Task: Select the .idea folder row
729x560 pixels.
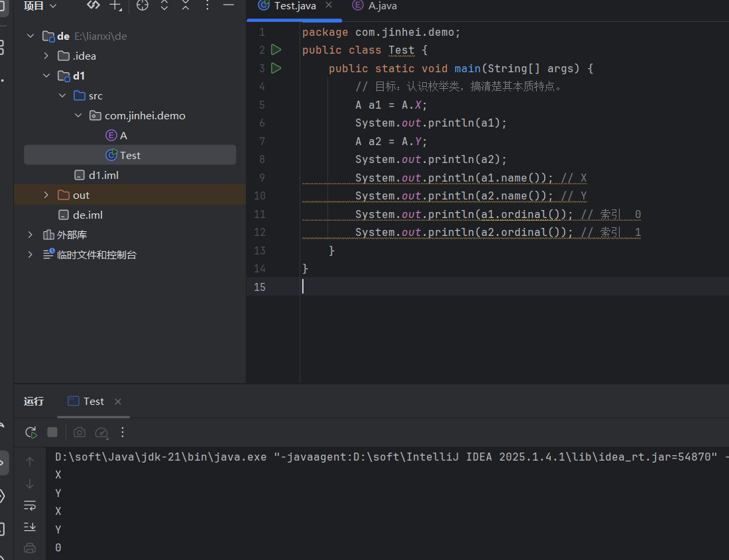Action: pos(130,56)
